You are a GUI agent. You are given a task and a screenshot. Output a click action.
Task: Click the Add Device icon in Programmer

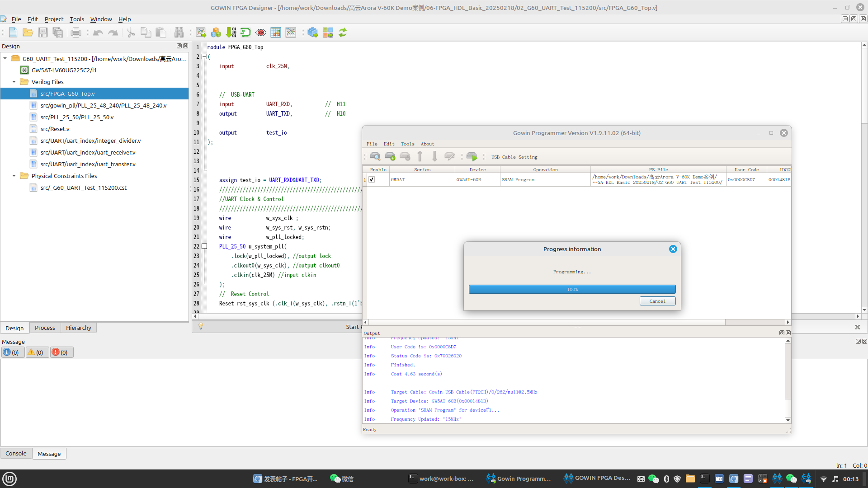tap(390, 156)
